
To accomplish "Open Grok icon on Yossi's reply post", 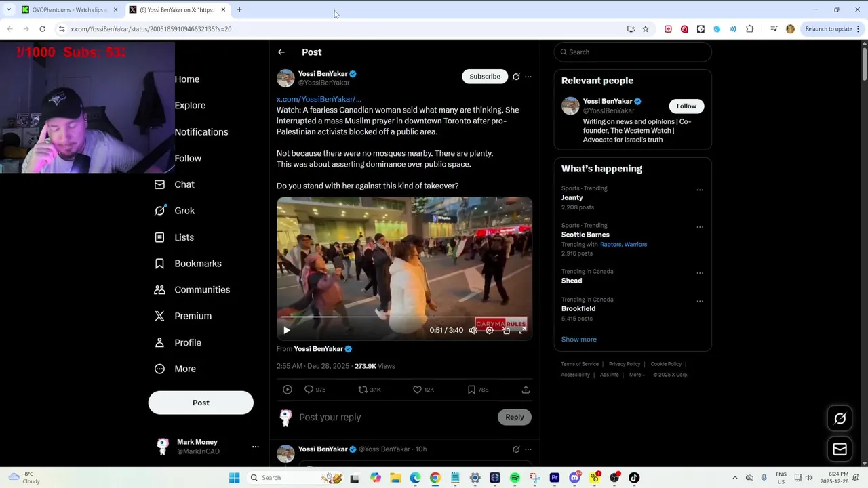I will coord(516,449).
